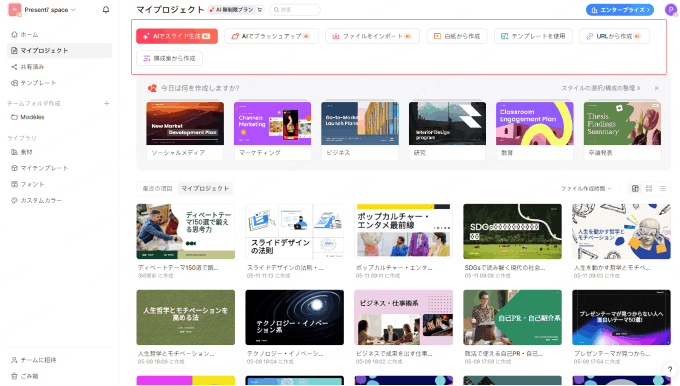This screenshot has height=386, width=680.
Task: Open ビジネス・仕事術系 project thumbnail
Action: click(403, 317)
